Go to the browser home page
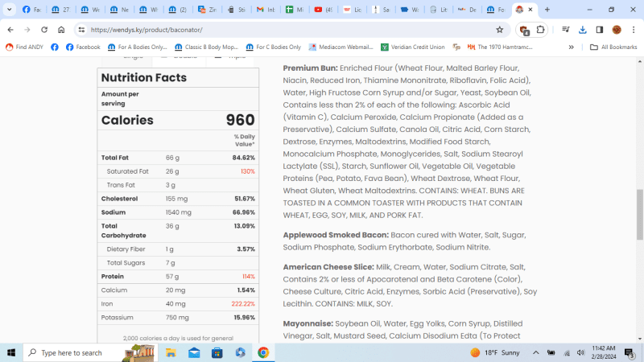This screenshot has width=644, height=362. (x=61, y=30)
